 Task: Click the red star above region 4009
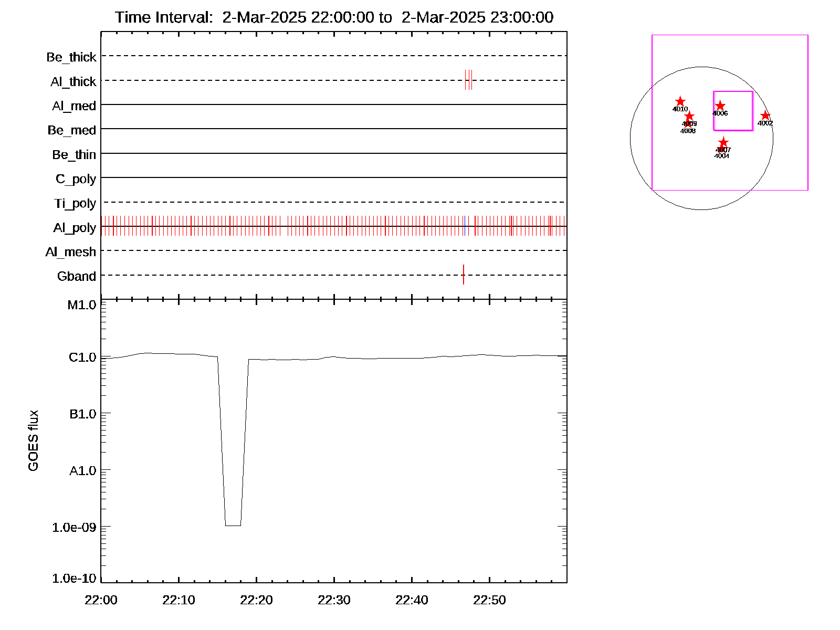[689, 116]
